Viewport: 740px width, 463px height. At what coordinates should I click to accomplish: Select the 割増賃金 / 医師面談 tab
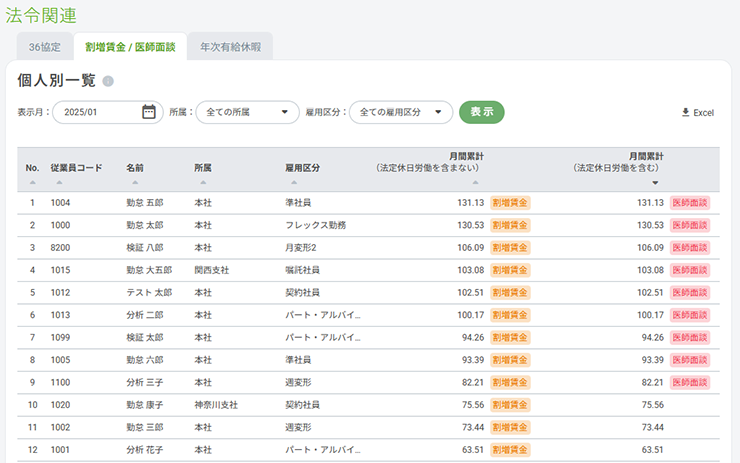pos(130,47)
